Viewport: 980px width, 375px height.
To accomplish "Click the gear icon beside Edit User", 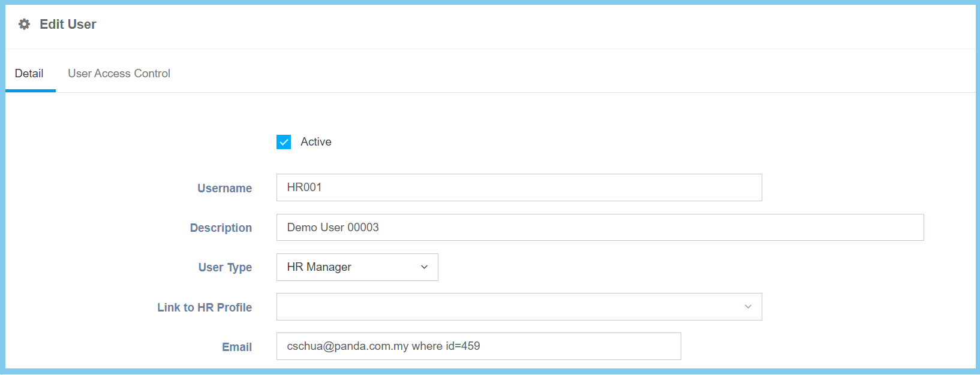I will click(x=24, y=25).
